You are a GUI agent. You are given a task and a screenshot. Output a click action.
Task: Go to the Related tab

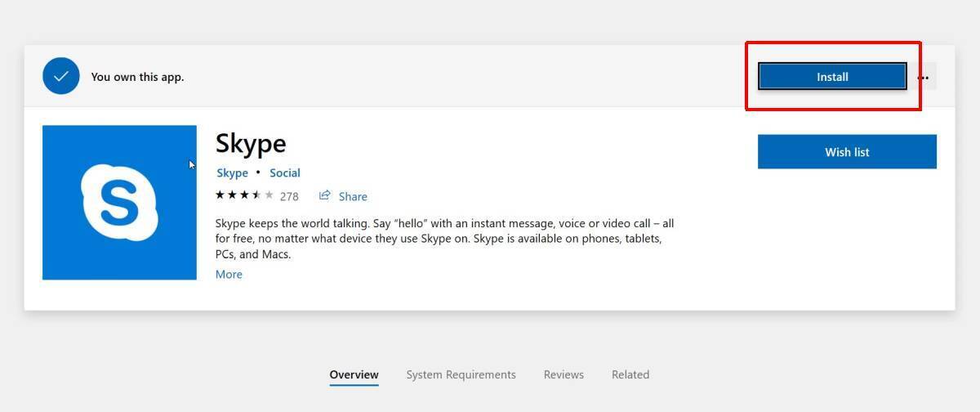coord(630,374)
